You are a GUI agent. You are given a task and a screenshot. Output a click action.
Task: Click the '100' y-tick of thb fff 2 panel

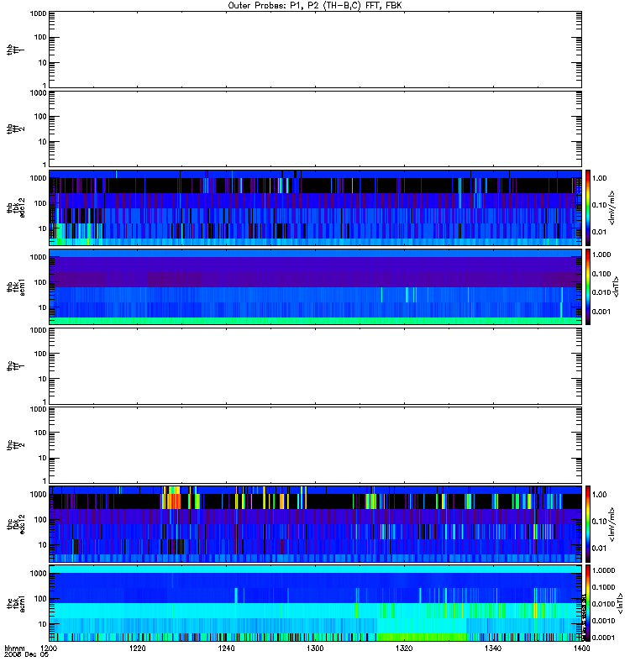40,117
